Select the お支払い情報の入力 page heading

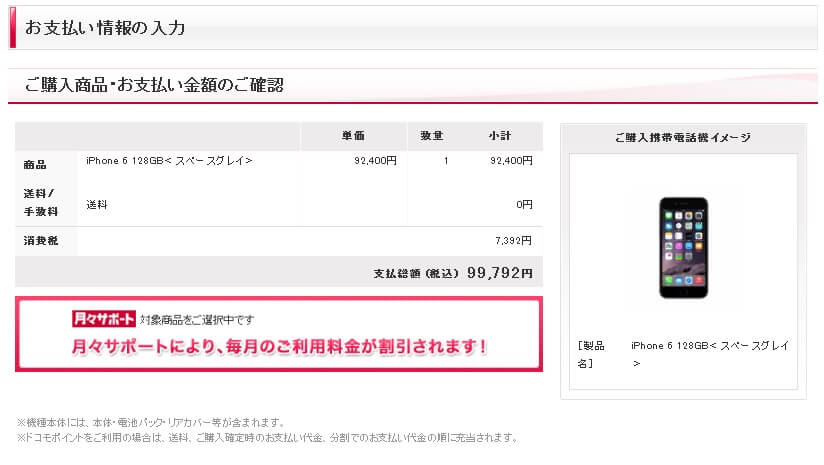point(105,28)
